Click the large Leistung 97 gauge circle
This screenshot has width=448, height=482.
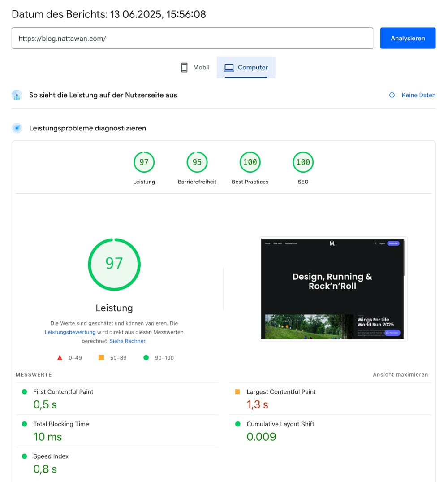tap(114, 264)
